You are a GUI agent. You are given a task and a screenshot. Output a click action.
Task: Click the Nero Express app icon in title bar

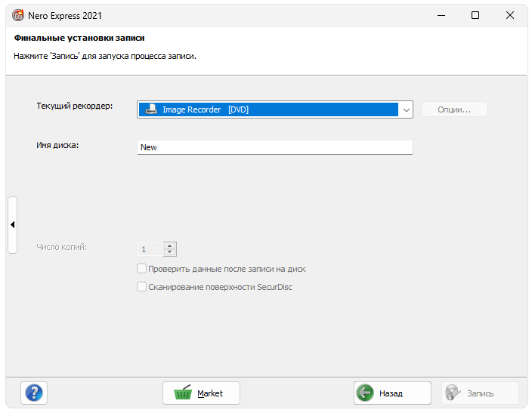tap(18, 15)
